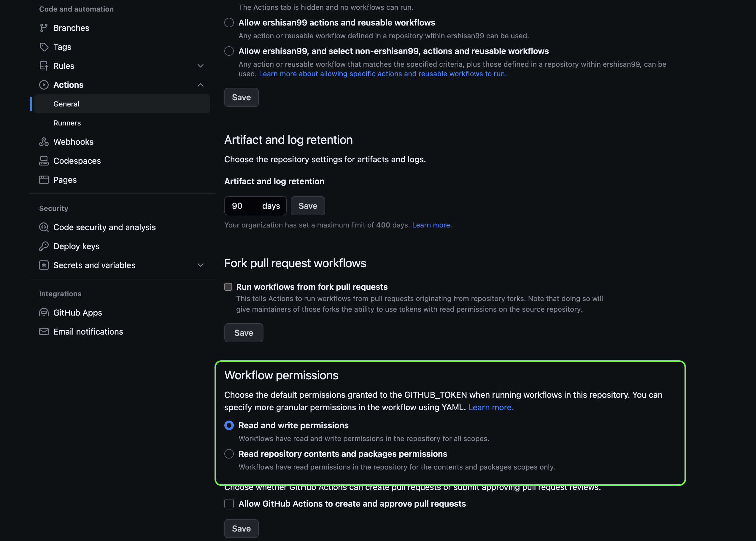Expand the Rules section chevron
Viewport: 756px width, 541px height.
pos(200,66)
